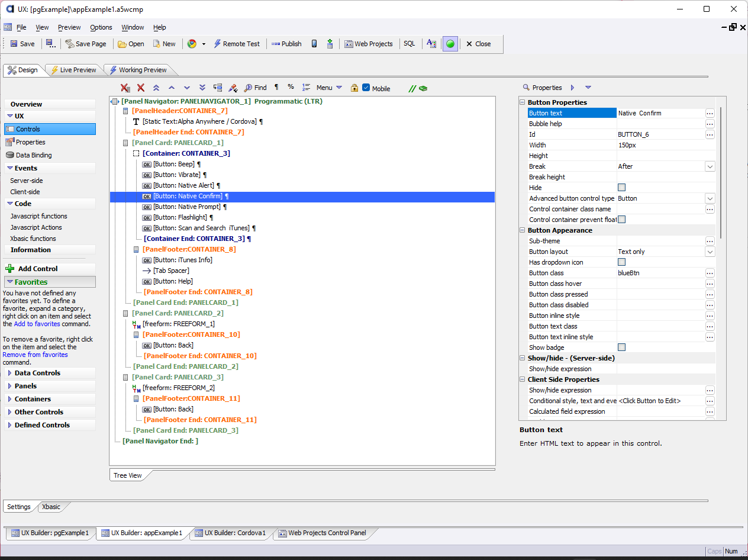Move control to top double-up chevron

[x=156, y=88]
